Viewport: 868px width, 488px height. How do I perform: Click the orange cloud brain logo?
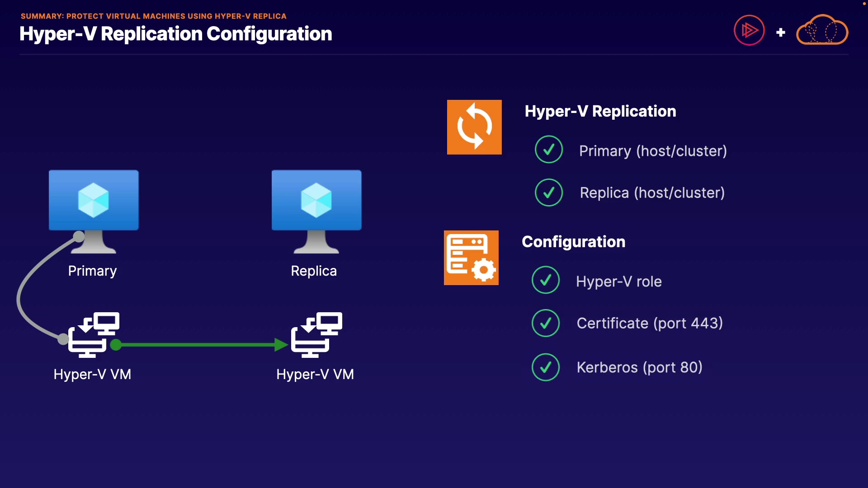point(822,30)
